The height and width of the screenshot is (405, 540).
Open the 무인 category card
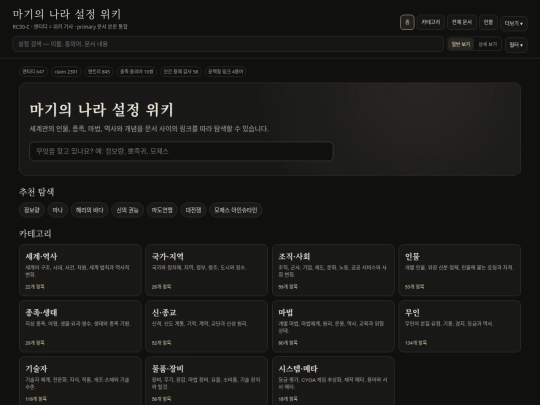coord(459,326)
